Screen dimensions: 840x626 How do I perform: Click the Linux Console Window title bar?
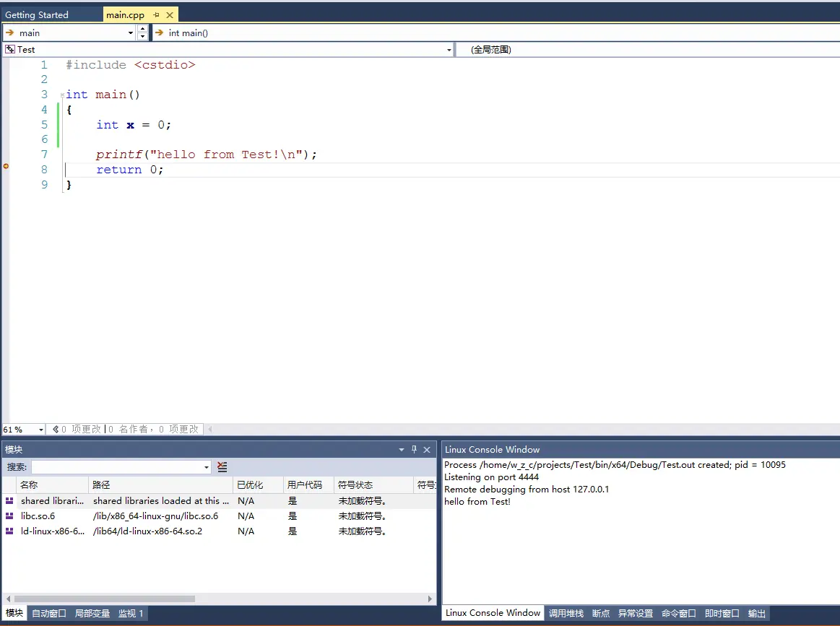coord(641,450)
